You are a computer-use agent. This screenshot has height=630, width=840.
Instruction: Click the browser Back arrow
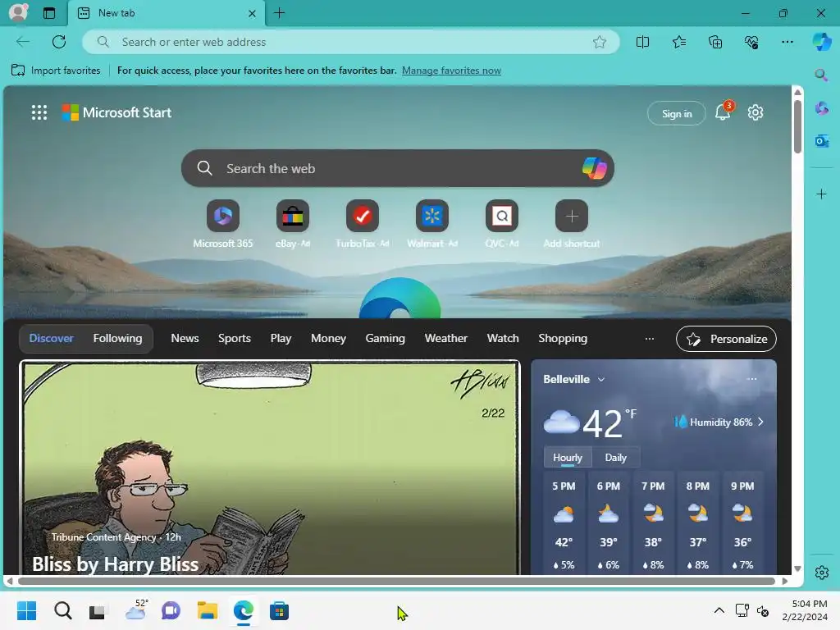[22, 42]
